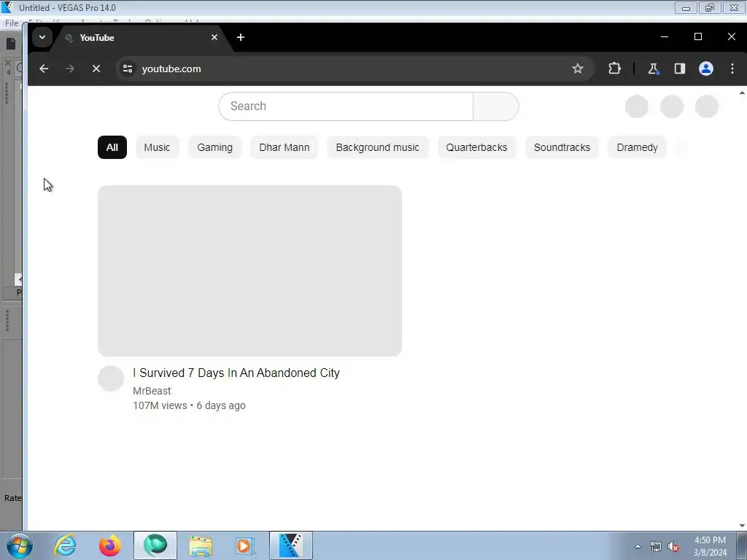Select the Background music filter chip
This screenshot has width=747, height=560.
point(377,147)
